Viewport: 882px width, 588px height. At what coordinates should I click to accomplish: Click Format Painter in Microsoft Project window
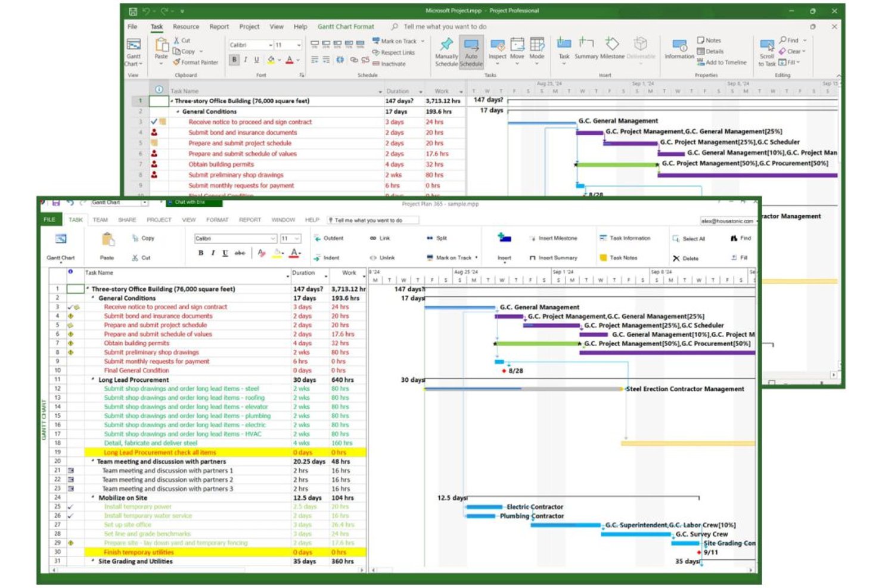(x=195, y=63)
